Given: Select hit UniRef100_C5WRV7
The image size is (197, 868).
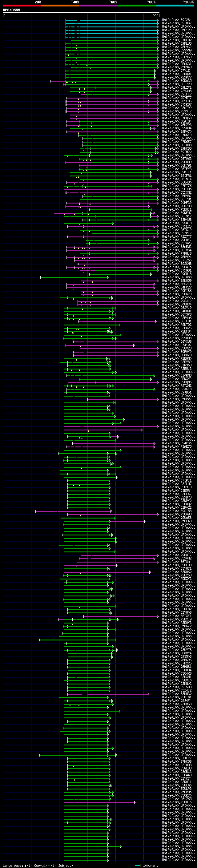Looking at the screenshot, I should pos(176,399).
